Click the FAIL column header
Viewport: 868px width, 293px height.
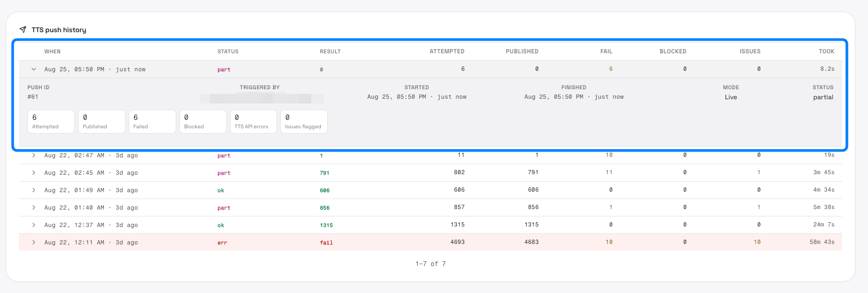606,52
